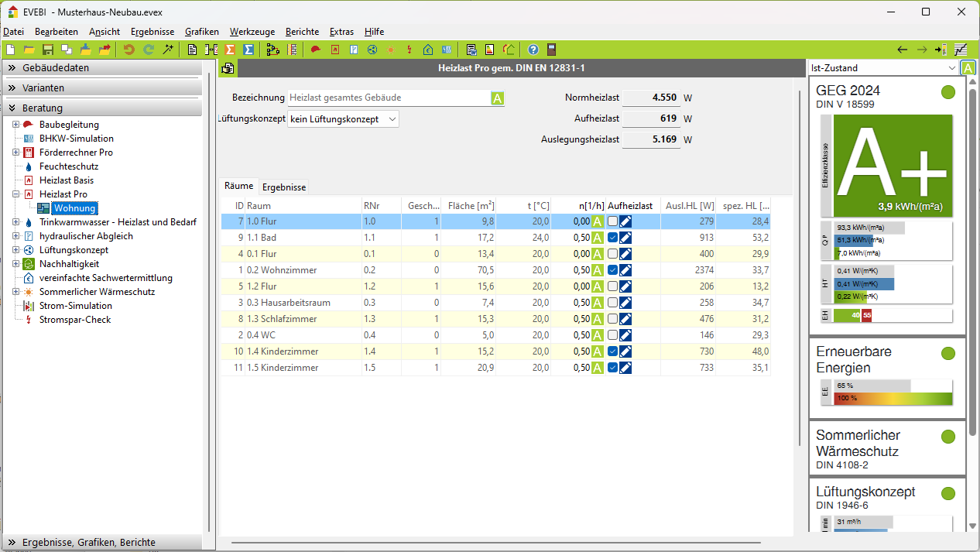Click the Erneuerbare Energien gradient bar

pos(886,398)
